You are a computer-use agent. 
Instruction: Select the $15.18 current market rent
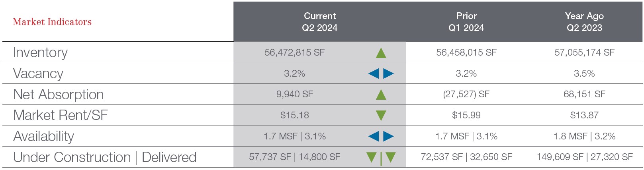click(x=294, y=115)
